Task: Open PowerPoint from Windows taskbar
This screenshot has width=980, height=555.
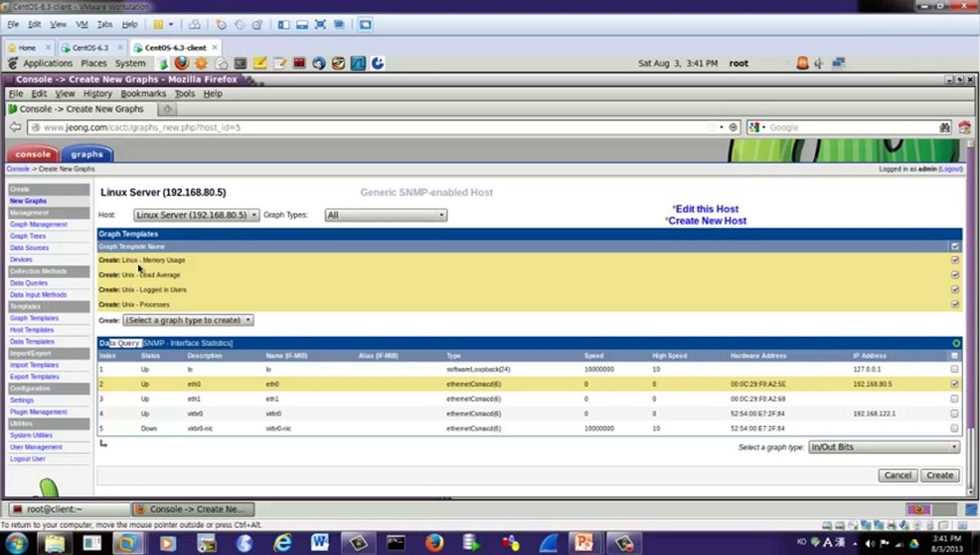Action: [584, 543]
